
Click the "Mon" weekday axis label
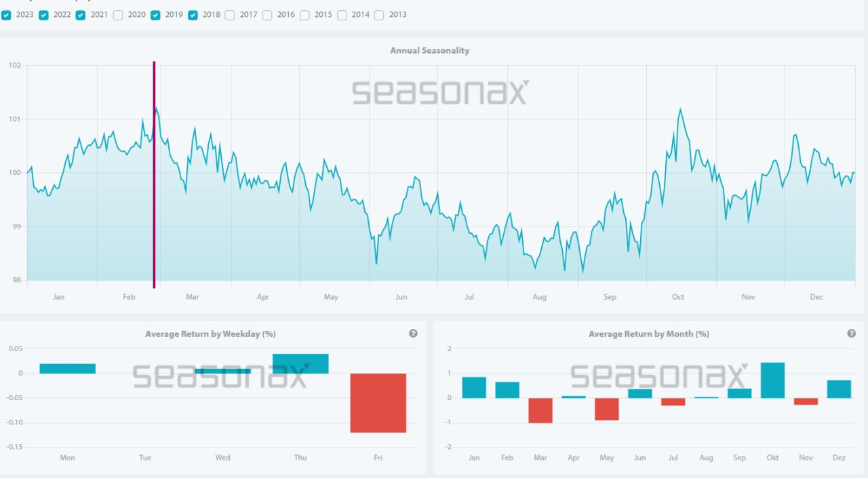[67, 458]
